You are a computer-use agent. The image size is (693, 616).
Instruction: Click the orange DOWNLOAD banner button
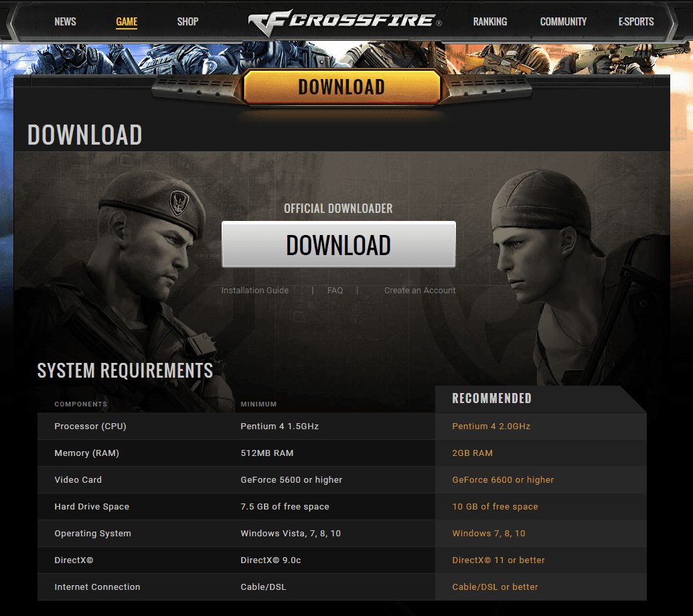point(341,87)
